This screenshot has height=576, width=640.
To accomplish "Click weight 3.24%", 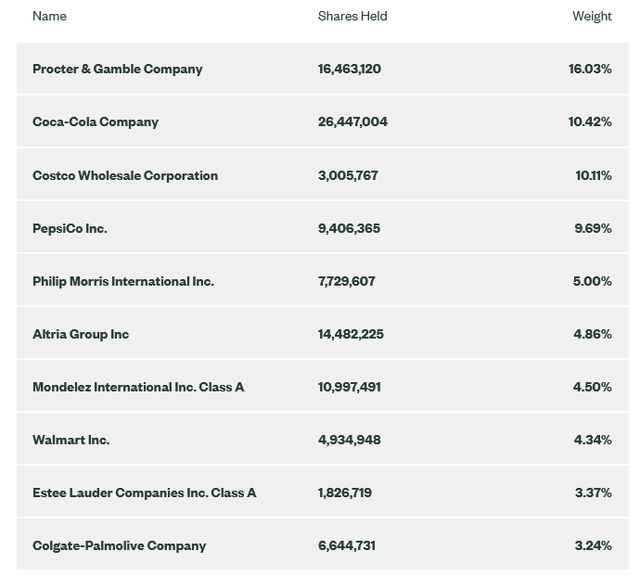I will [x=593, y=546].
